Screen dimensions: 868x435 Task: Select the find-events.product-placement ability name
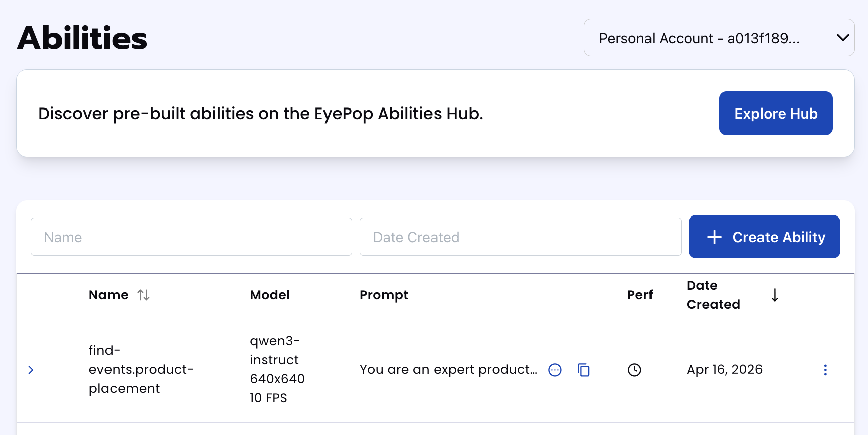point(141,369)
